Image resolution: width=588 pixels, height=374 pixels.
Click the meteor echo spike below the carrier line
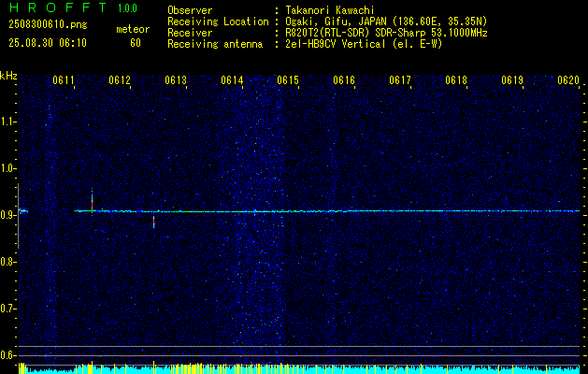(x=153, y=222)
